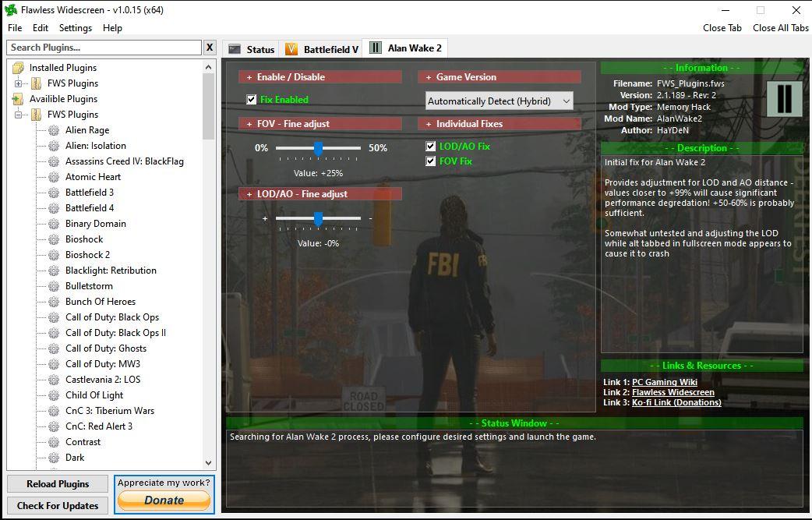Click the Installed Plugins folder icon
Screen dimensions: 812x520
point(19,68)
